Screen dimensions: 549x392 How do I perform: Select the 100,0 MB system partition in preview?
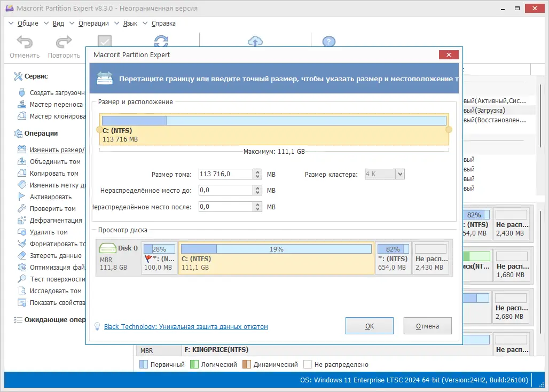(159, 258)
